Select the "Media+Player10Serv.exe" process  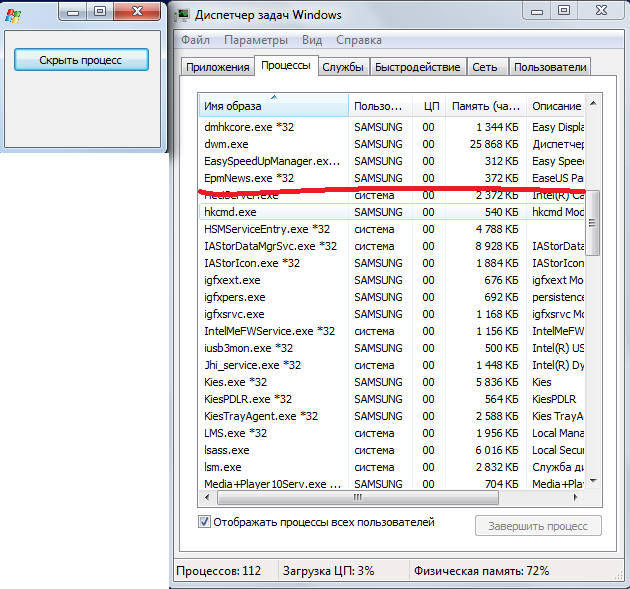click(x=392, y=484)
